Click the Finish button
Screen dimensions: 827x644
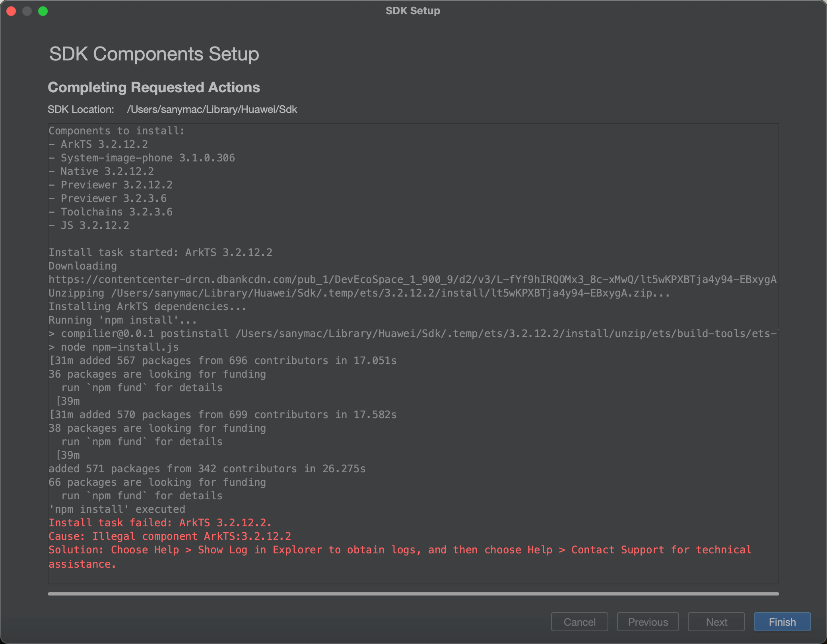(782, 622)
